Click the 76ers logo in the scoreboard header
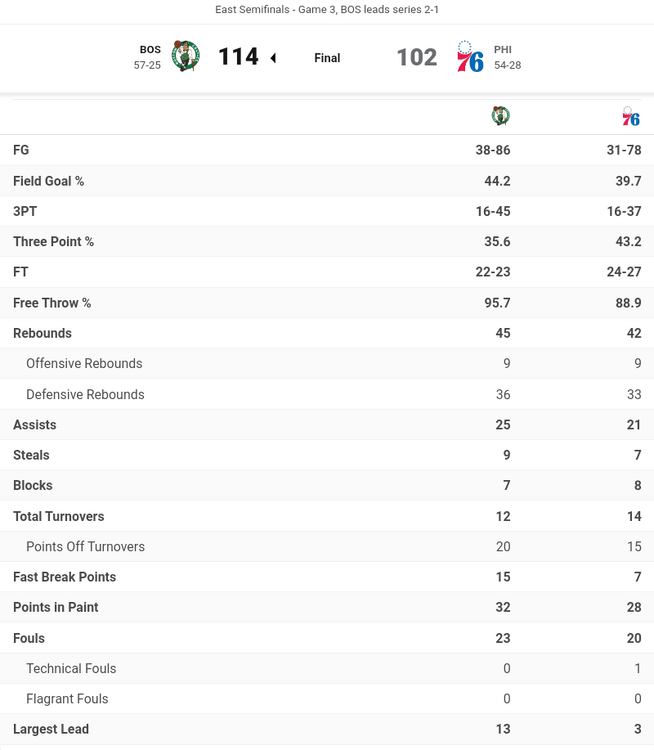 [x=470, y=57]
